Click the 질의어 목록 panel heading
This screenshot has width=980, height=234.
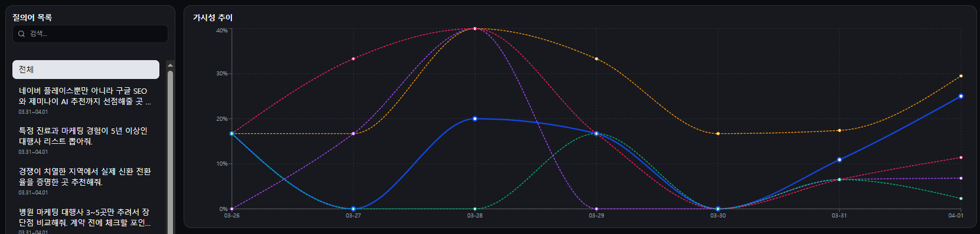(x=32, y=18)
